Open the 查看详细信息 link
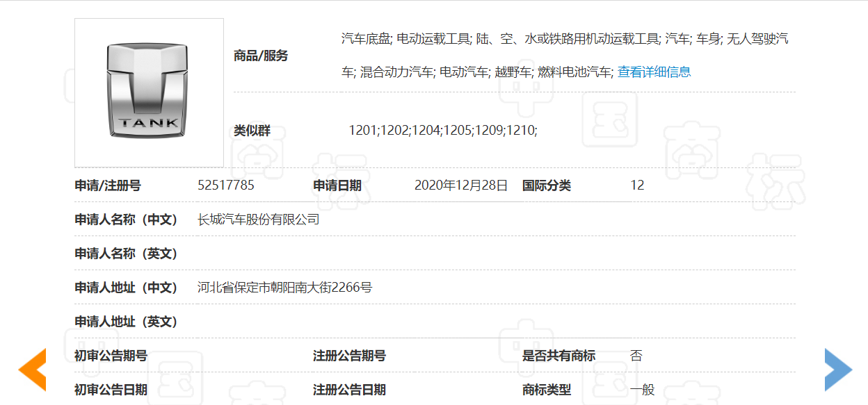 pos(654,72)
